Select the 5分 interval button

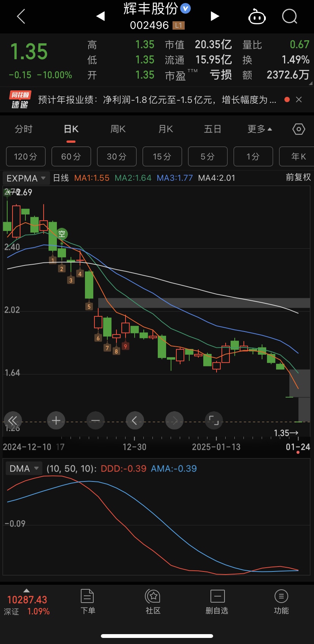click(x=208, y=156)
